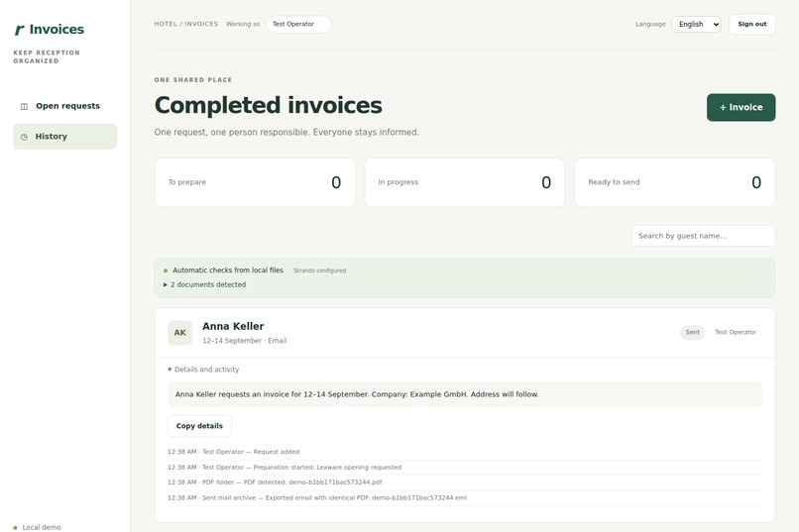Click the + Invoice button

(741, 107)
